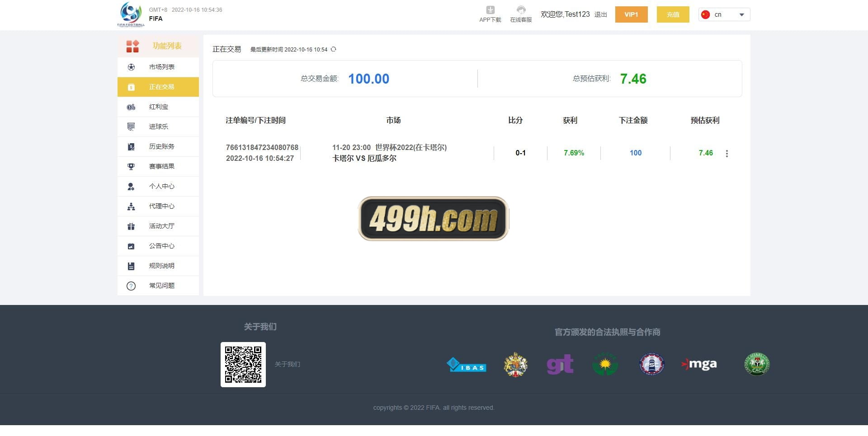The height and width of the screenshot is (436, 868).
Task: Go to 历史账务 menu item
Action: coord(158,146)
